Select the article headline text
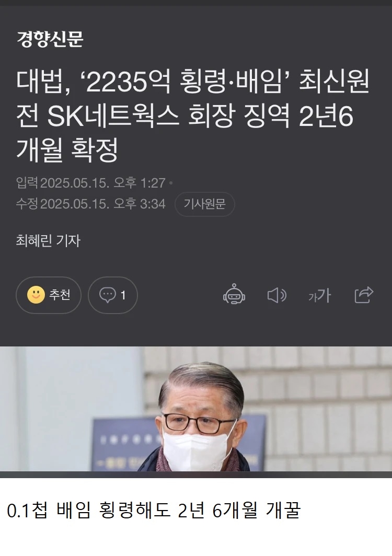Screen dimensions: 392x556 click(x=193, y=115)
